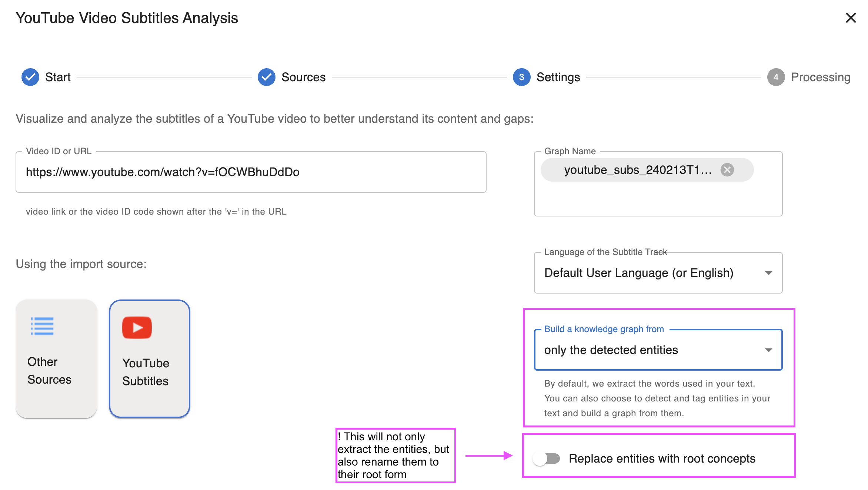868x490 pixels.
Task: Select the YouTube Subtitles import card
Action: pos(150,359)
